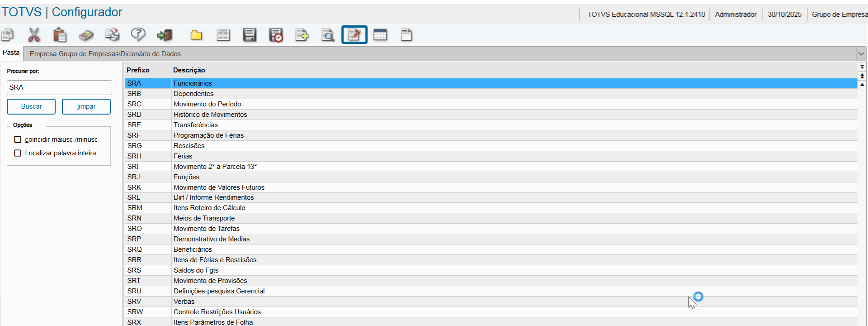Screen dimensions: 868x326
Task: Select Demonstrativo de Medias row
Action: [491, 239]
